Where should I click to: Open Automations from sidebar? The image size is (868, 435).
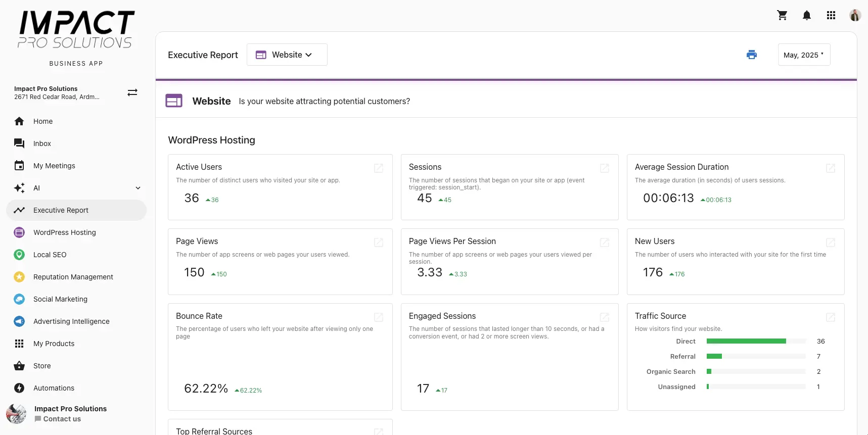pyautogui.click(x=54, y=388)
